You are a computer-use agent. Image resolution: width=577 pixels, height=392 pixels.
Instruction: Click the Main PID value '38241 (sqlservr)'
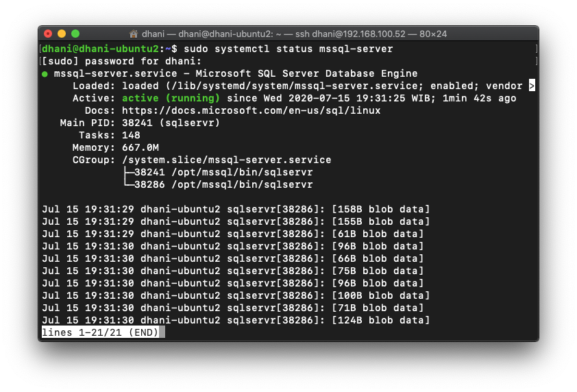171,123
